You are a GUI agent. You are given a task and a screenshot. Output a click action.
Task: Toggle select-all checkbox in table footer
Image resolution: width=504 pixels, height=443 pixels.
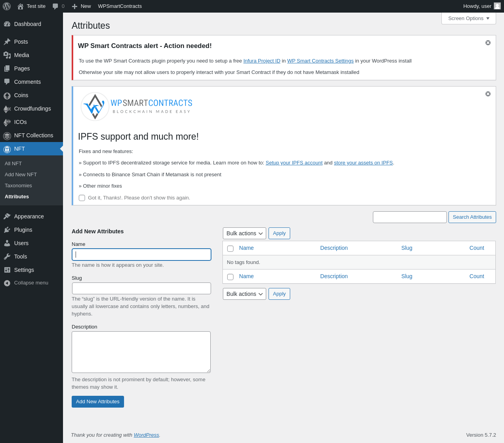(x=230, y=277)
